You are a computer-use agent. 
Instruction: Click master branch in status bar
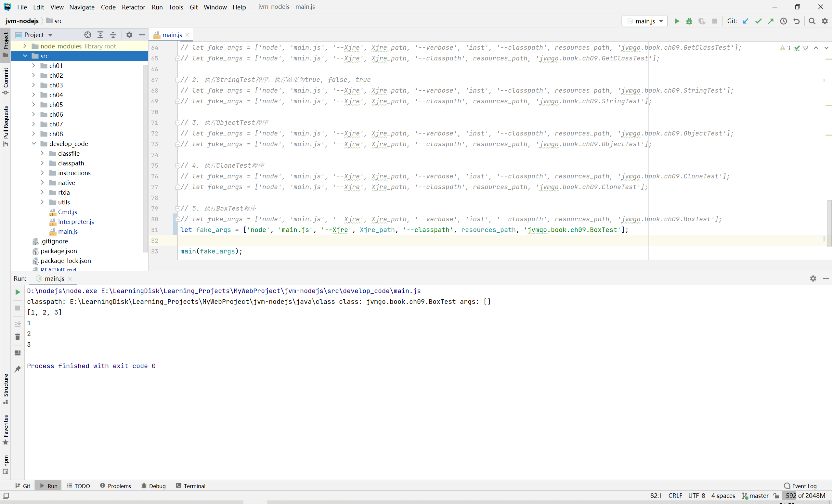[x=755, y=496]
